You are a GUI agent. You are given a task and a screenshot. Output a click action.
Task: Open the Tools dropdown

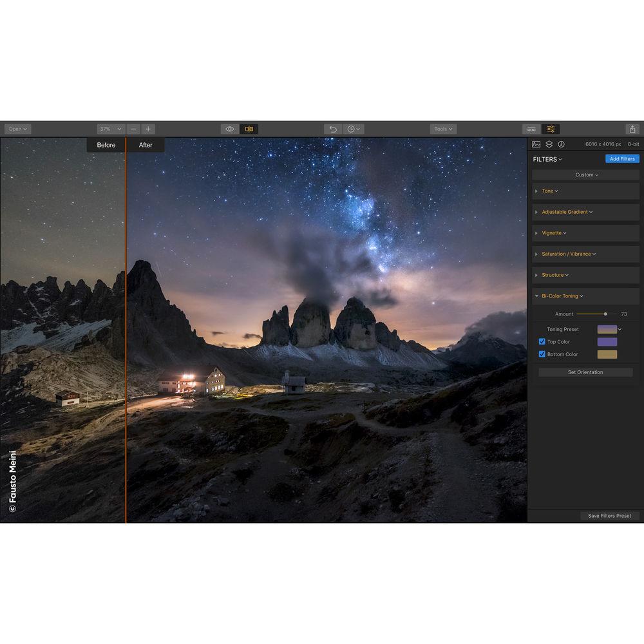point(443,129)
